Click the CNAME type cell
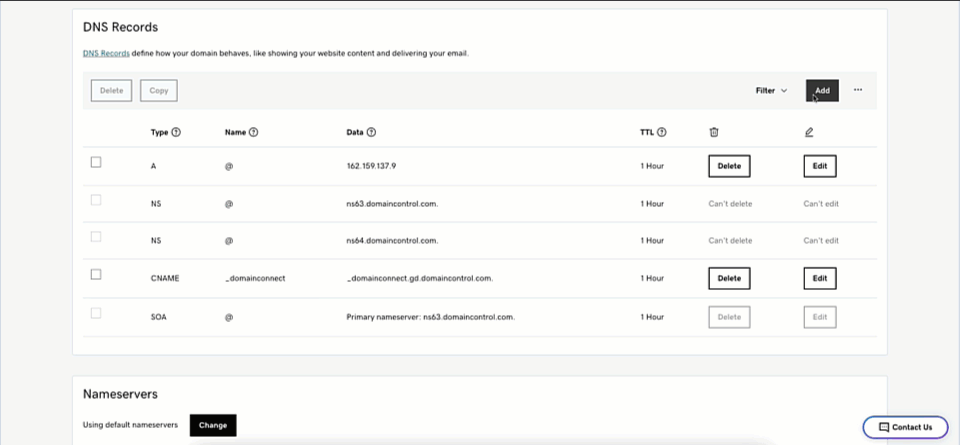The width and height of the screenshot is (960, 445). click(165, 278)
